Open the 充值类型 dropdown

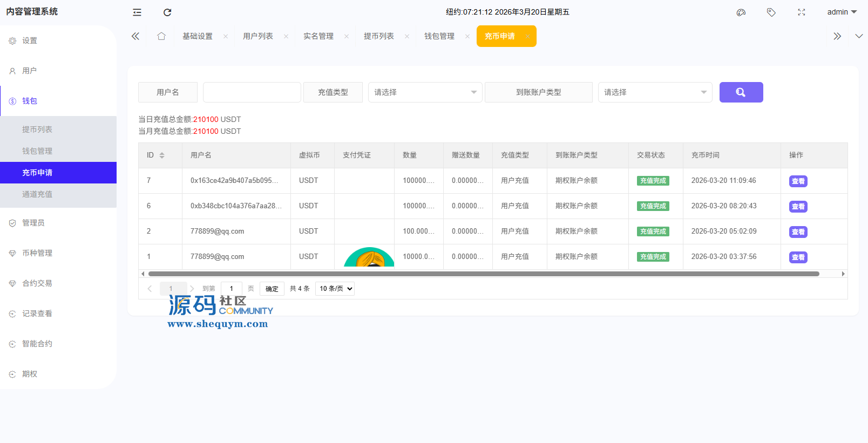point(425,92)
